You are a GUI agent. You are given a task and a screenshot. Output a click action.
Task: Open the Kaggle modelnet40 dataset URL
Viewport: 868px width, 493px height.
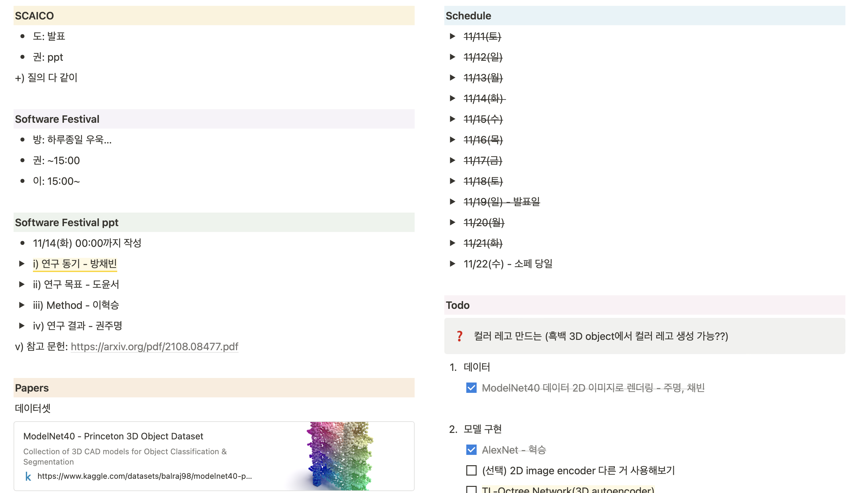[x=144, y=476]
